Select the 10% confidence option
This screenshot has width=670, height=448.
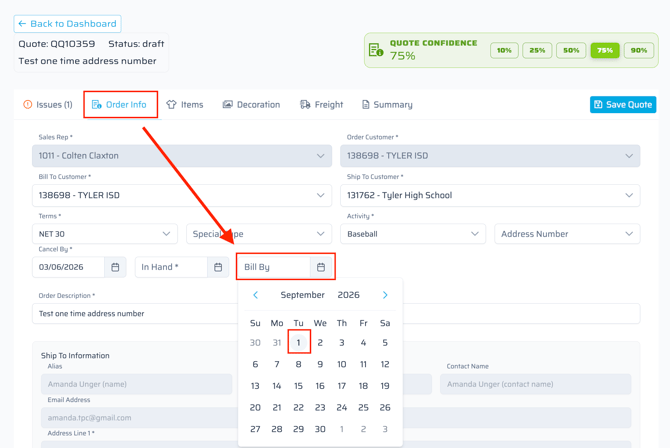(x=504, y=50)
